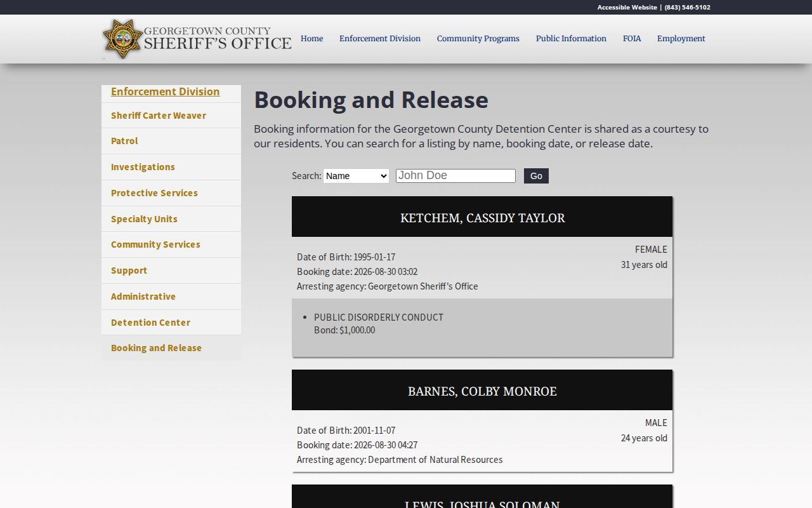Image resolution: width=812 pixels, height=508 pixels.
Task: Click the FEMALE label
Action: (651, 250)
